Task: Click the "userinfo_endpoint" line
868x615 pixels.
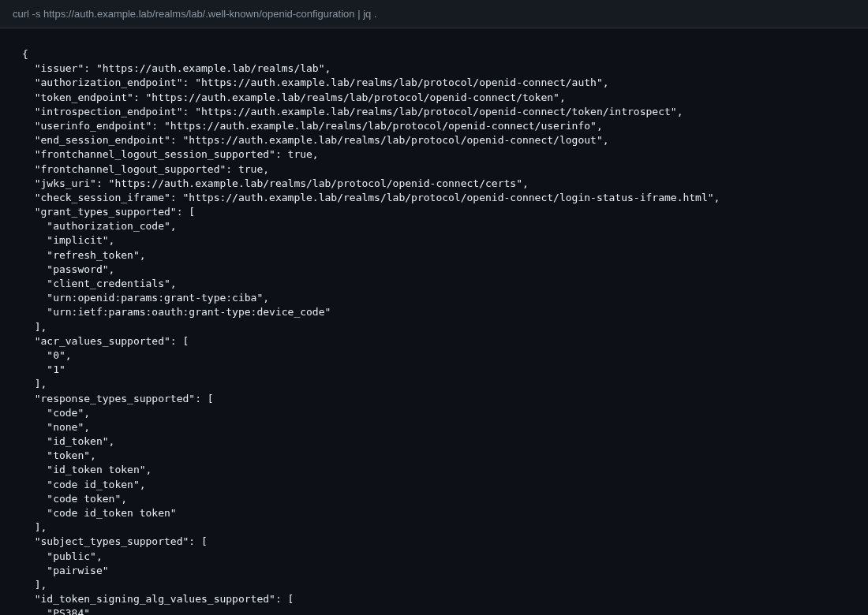Action: [318, 125]
